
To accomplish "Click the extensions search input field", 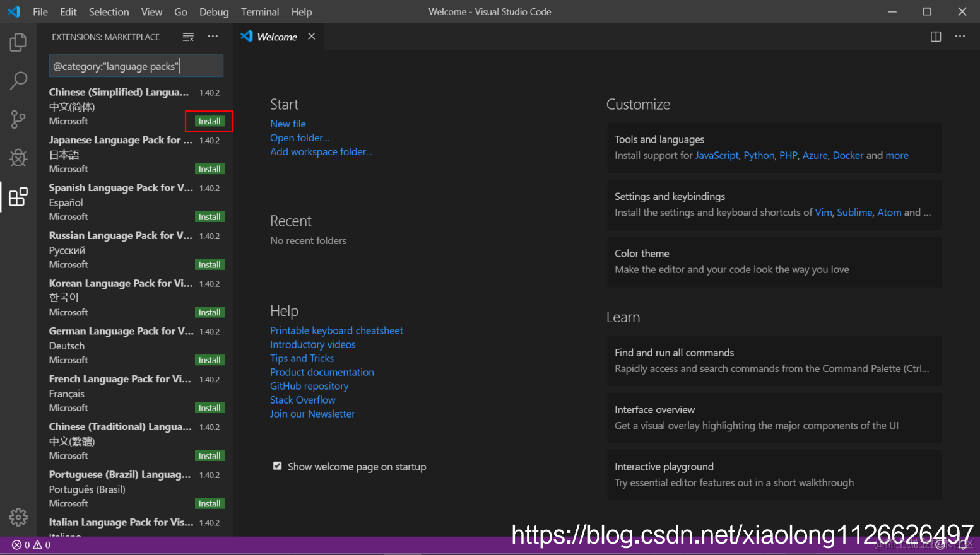I will point(136,66).
